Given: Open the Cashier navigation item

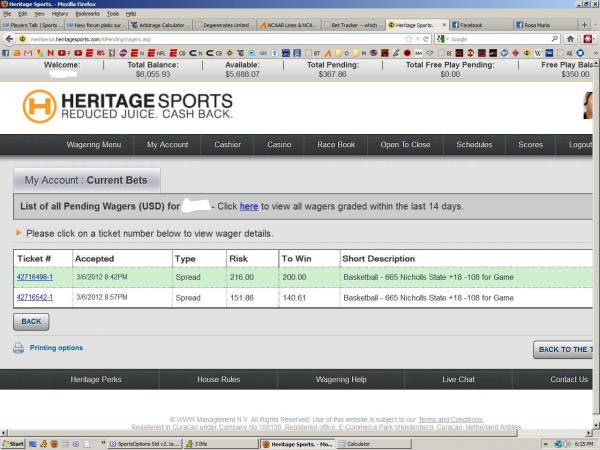Looking at the screenshot, I should pos(227,145).
